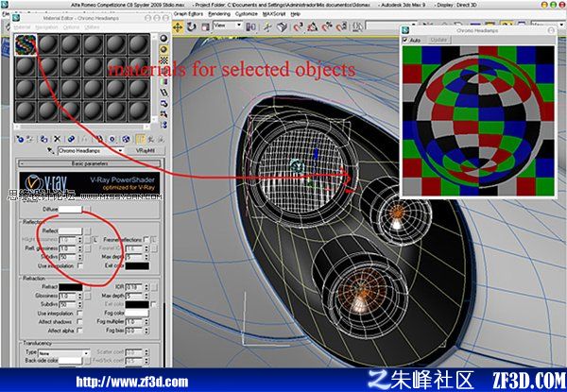Viewport: 567px width, 392px height.
Task: Toggle the Angle Snap icon
Action: point(313,27)
